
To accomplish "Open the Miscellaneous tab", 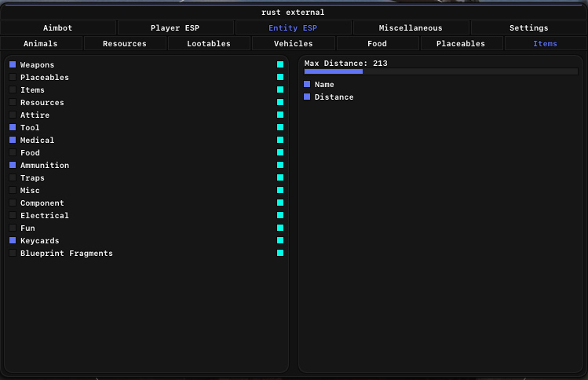I will (411, 27).
